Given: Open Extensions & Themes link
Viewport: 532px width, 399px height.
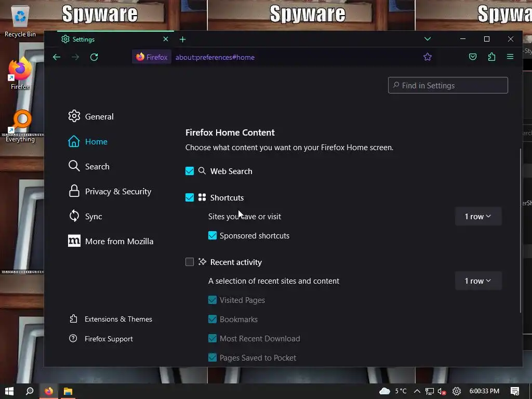Looking at the screenshot, I should [x=111, y=319].
